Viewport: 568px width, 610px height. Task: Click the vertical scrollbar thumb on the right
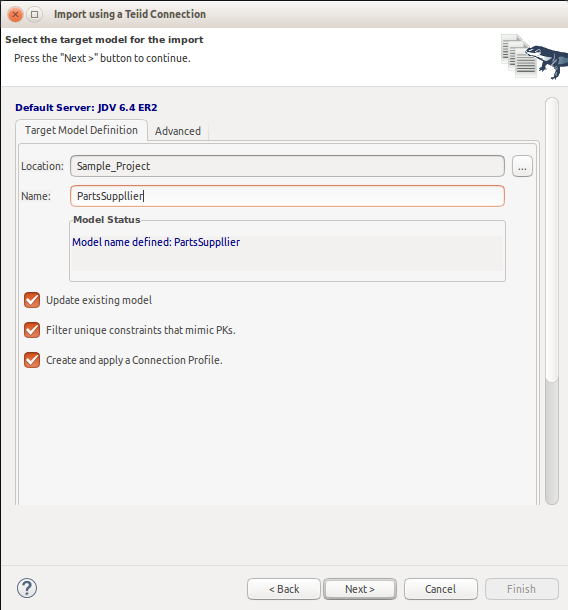pos(552,239)
